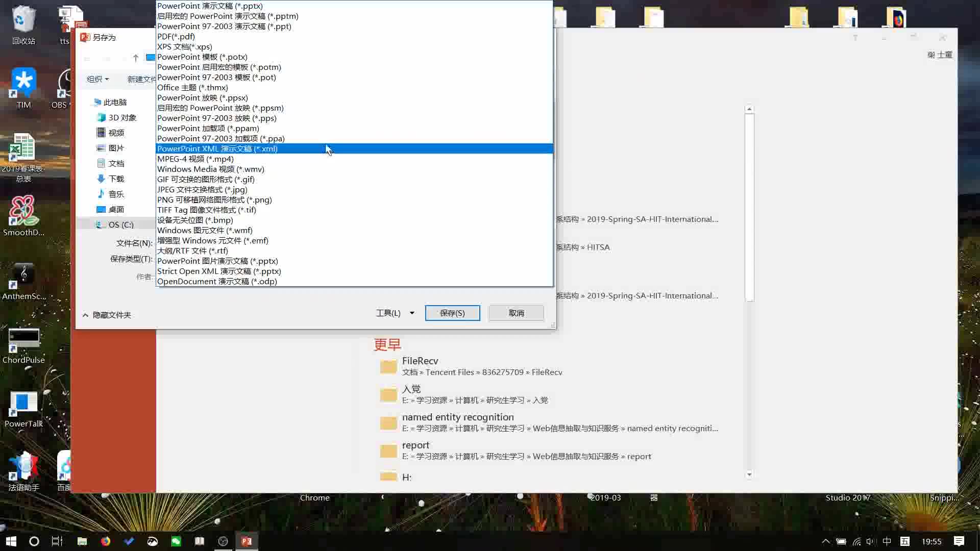
Task: Open named entity recognition recent folder
Action: (x=549, y=422)
